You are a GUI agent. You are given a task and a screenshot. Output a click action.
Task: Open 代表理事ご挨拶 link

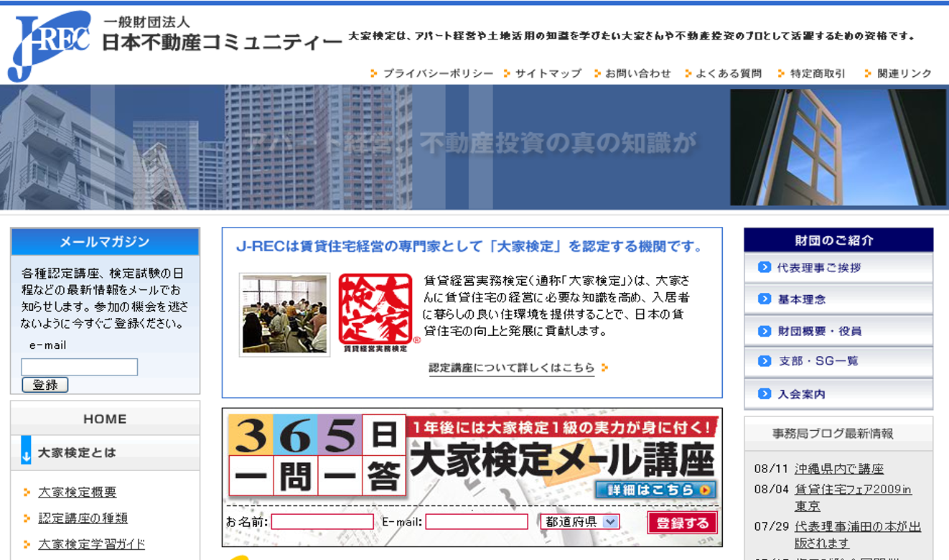click(x=819, y=267)
